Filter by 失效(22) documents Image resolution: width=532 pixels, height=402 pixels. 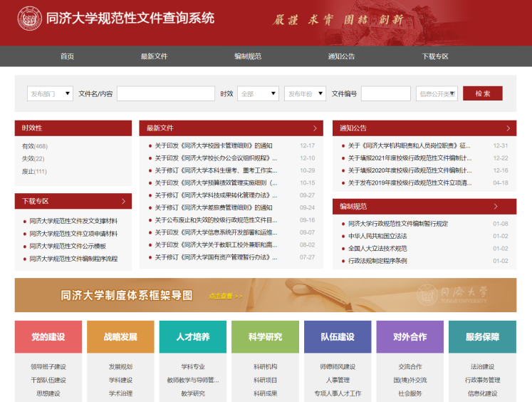(33, 158)
